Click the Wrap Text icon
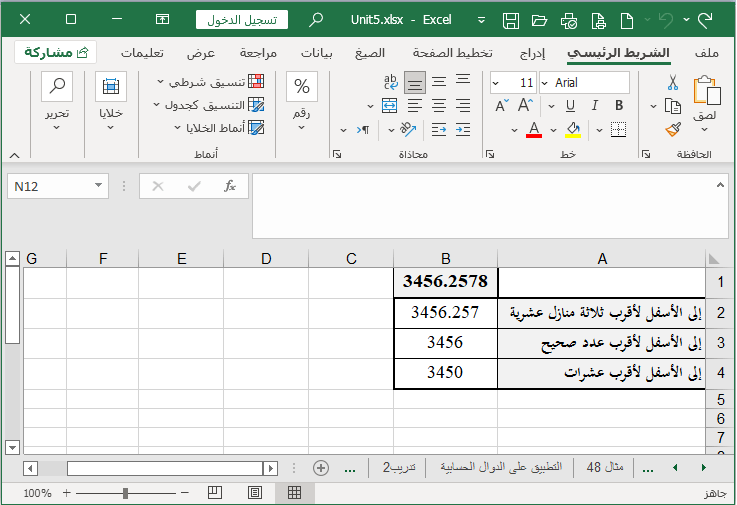The height and width of the screenshot is (505, 737). coord(391,83)
